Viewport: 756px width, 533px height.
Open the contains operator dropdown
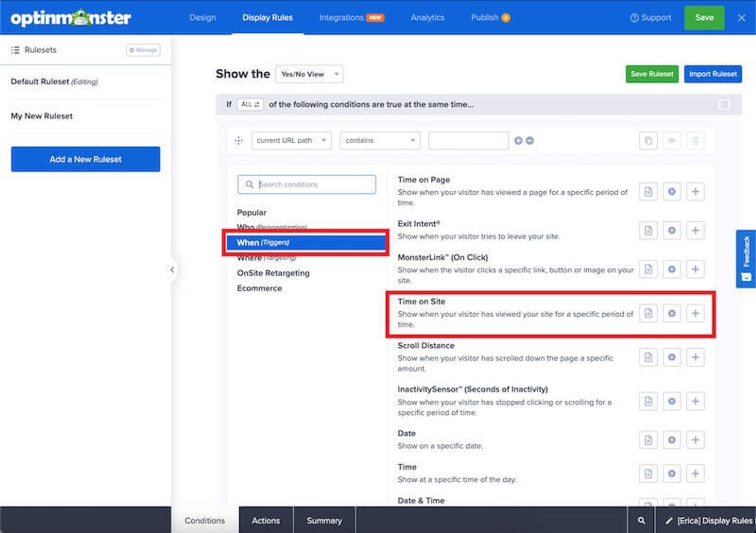tap(380, 141)
